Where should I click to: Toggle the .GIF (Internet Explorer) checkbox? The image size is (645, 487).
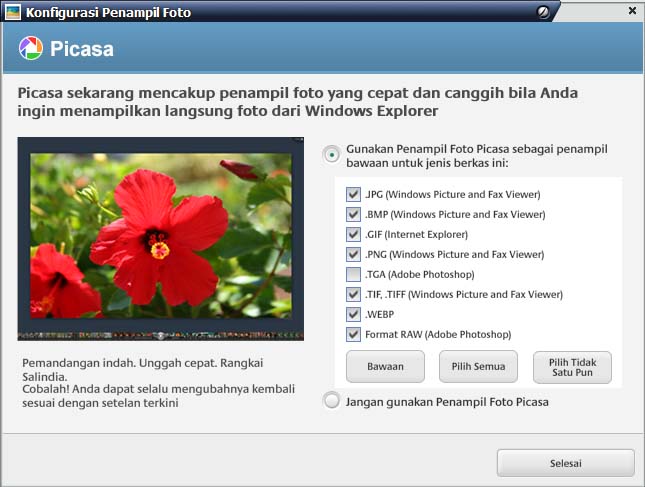tap(353, 234)
